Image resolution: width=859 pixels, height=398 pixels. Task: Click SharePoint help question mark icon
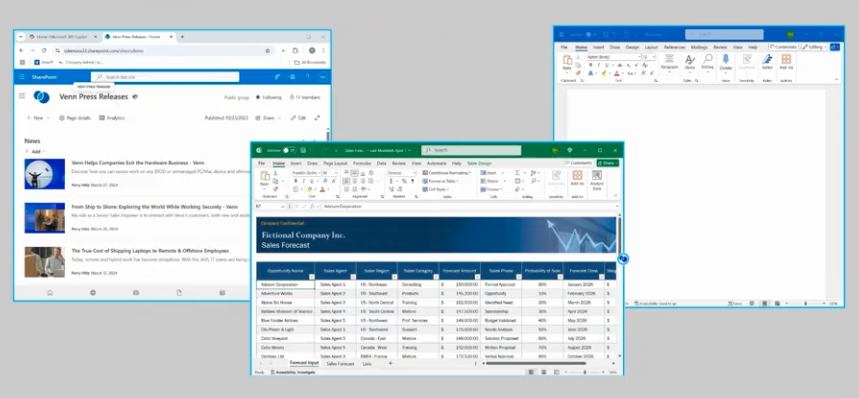(307, 77)
